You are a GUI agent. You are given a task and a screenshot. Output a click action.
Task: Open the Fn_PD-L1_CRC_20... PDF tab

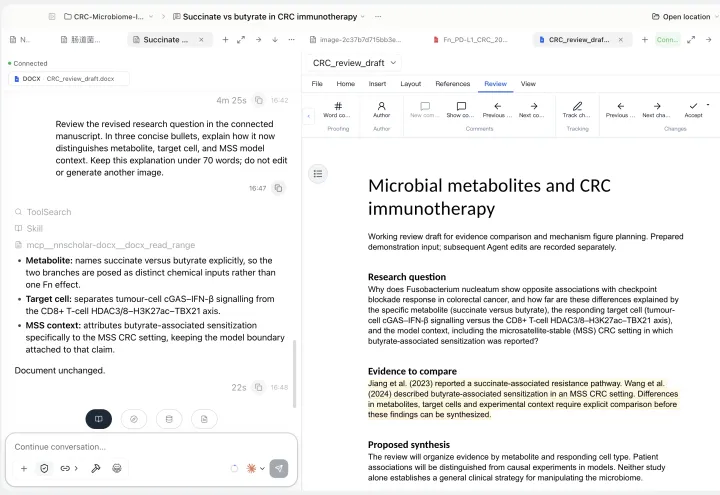[471, 39]
